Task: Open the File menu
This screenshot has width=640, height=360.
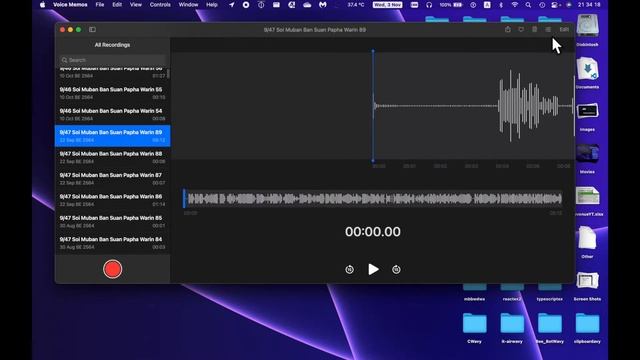Action: click(100, 5)
